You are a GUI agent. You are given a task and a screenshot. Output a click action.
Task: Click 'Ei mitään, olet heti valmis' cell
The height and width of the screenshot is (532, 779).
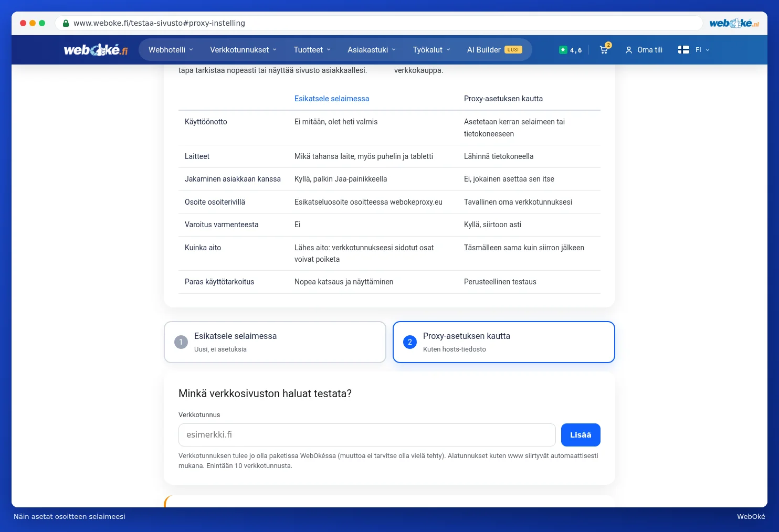click(336, 122)
